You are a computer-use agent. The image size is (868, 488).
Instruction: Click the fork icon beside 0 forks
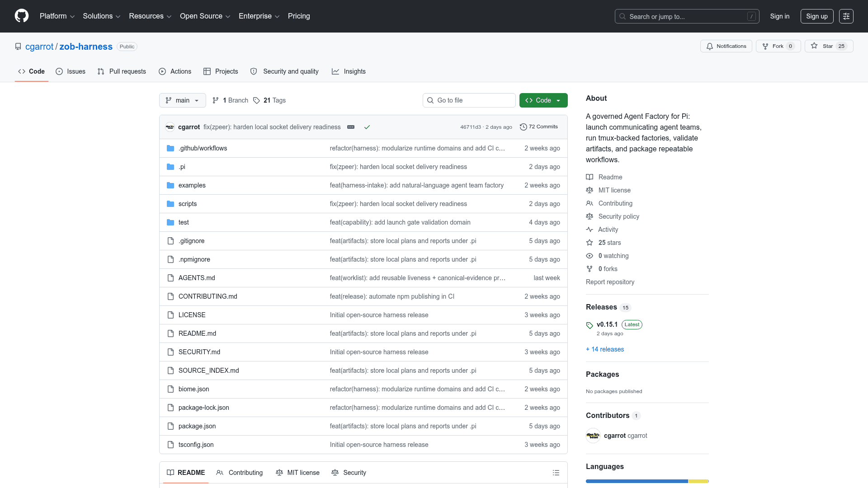[x=590, y=269]
